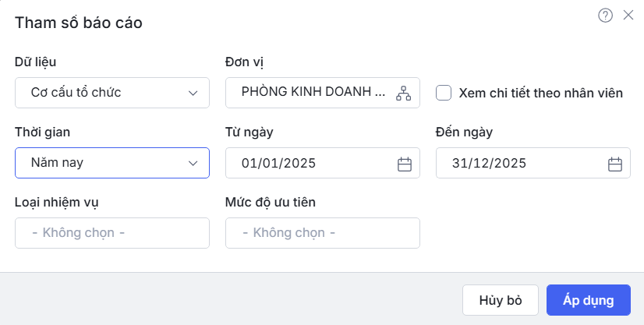Click the 'Xem chi tiết theo nhân viên' label
This screenshot has width=644, height=325.
[541, 93]
